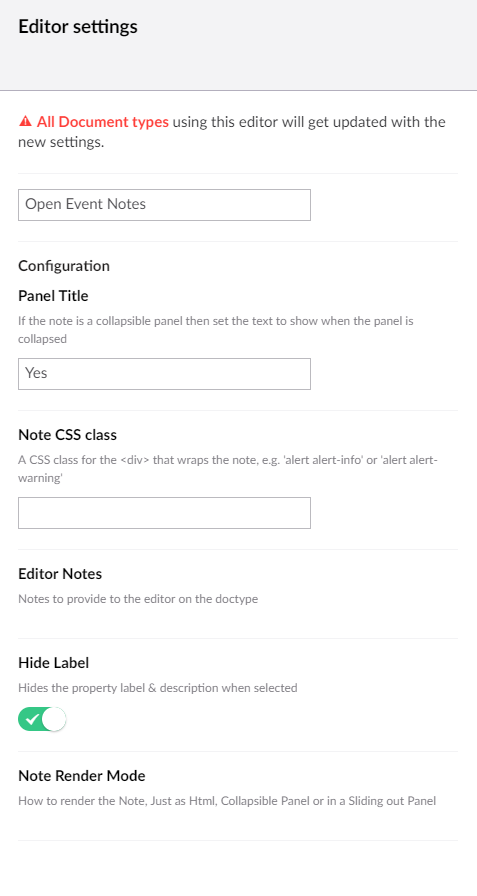Click the Editor settings heading
Image resolution: width=477 pixels, height=896 pixels.
pos(78,27)
